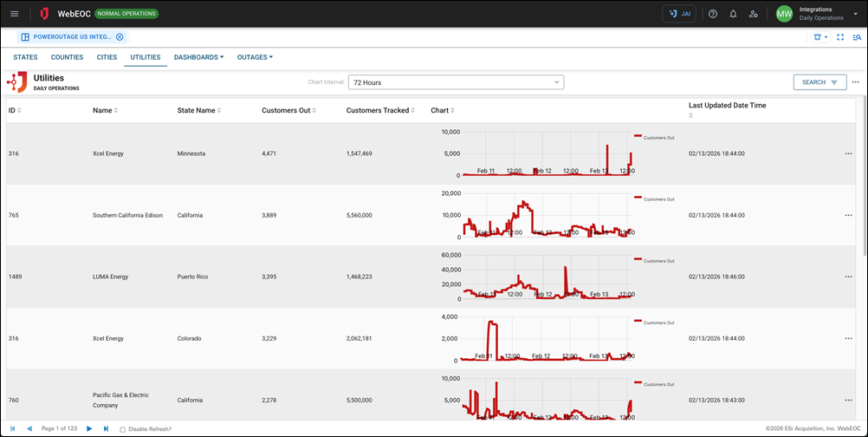Go to the next page of results
This screenshot has height=437, width=868.
coord(89,428)
